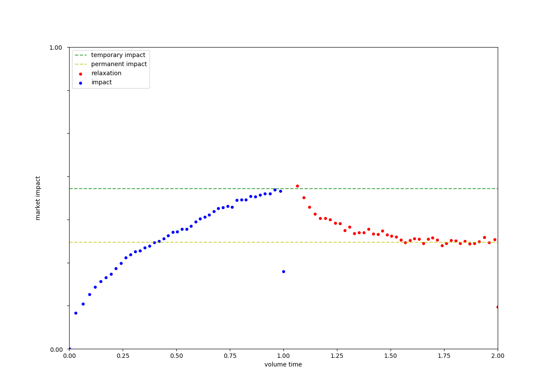Click the first red relaxation point above green line
Screen dimensions: 553x392
coord(297,186)
